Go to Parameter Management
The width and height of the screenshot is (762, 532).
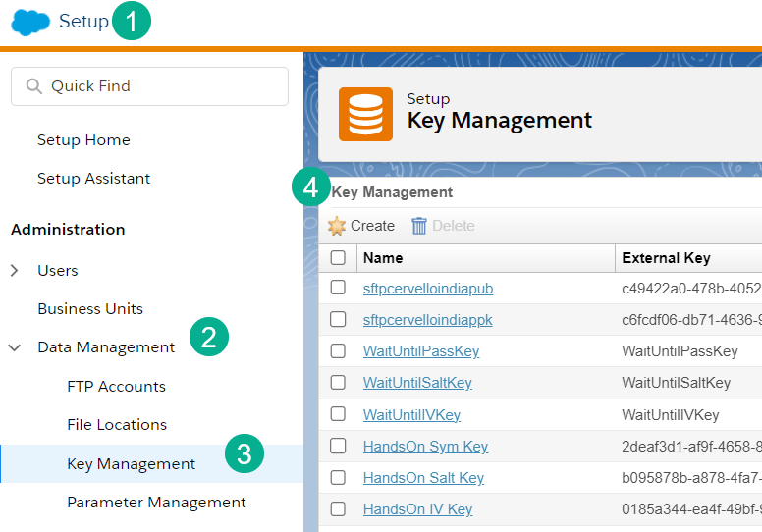coord(156,503)
